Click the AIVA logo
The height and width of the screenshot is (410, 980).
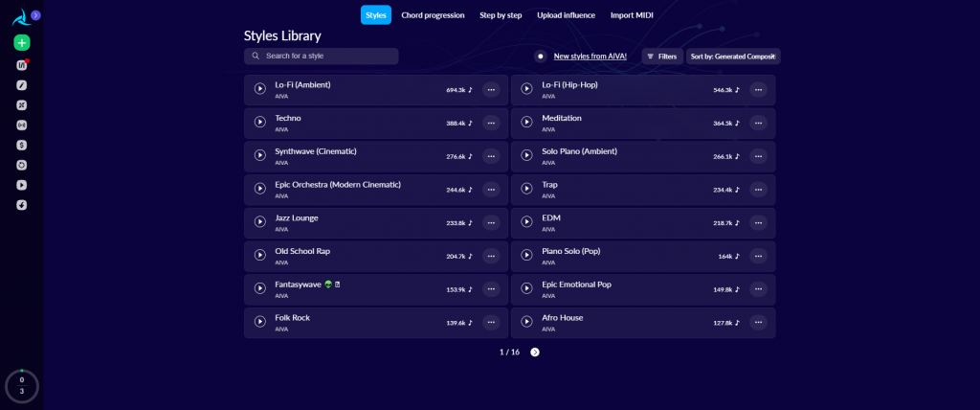(20, 17)
